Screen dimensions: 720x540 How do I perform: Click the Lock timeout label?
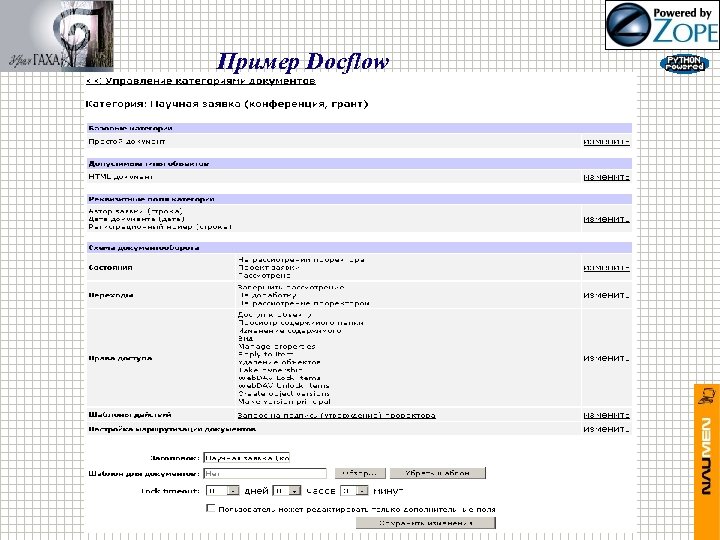[170, 491]
